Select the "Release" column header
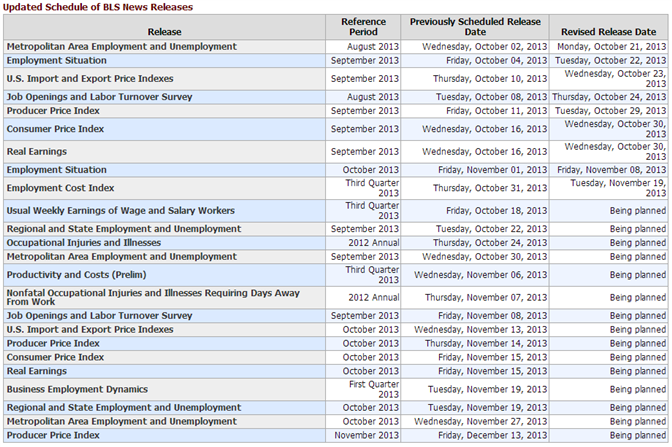The width and height of the screenshot is (672, 447). [164, 32]
